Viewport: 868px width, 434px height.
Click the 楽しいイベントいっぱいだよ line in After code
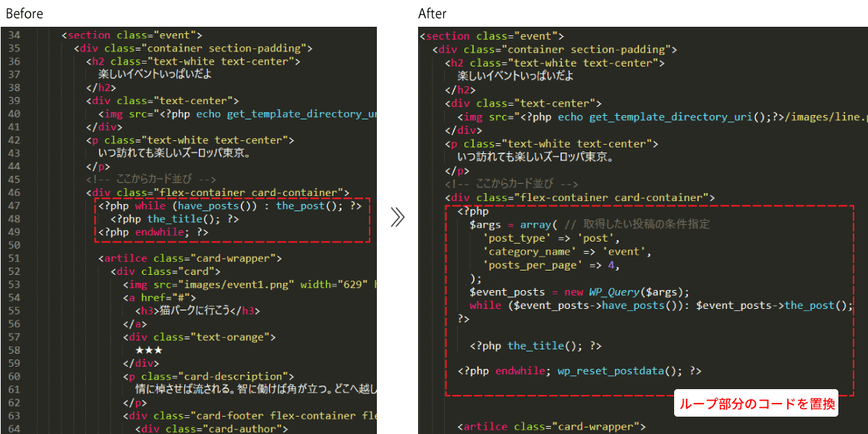click(x=516, y=76)
